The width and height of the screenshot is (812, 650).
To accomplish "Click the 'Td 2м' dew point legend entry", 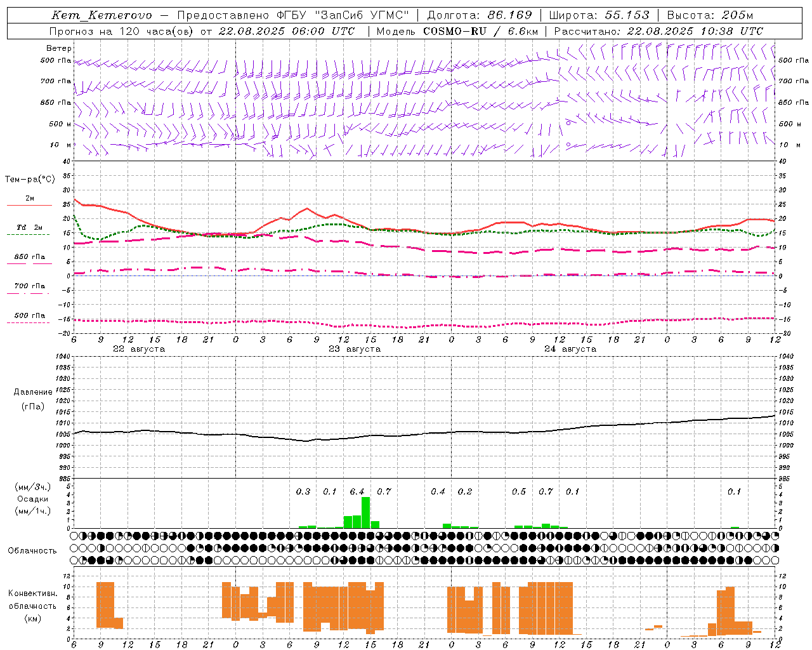I will click(29, 227).
